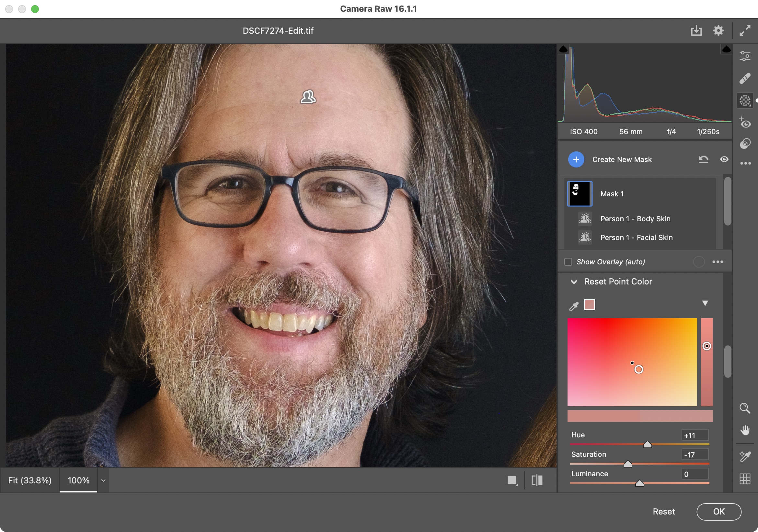758x532 pixels.
Task: Click the Save image download icon
Action: click(x=696, y=31)
